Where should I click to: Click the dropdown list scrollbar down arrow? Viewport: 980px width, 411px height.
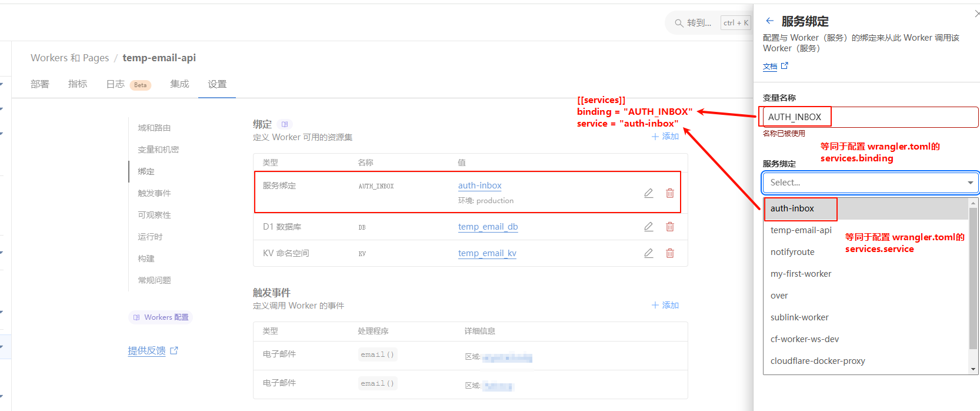(973, 369)
